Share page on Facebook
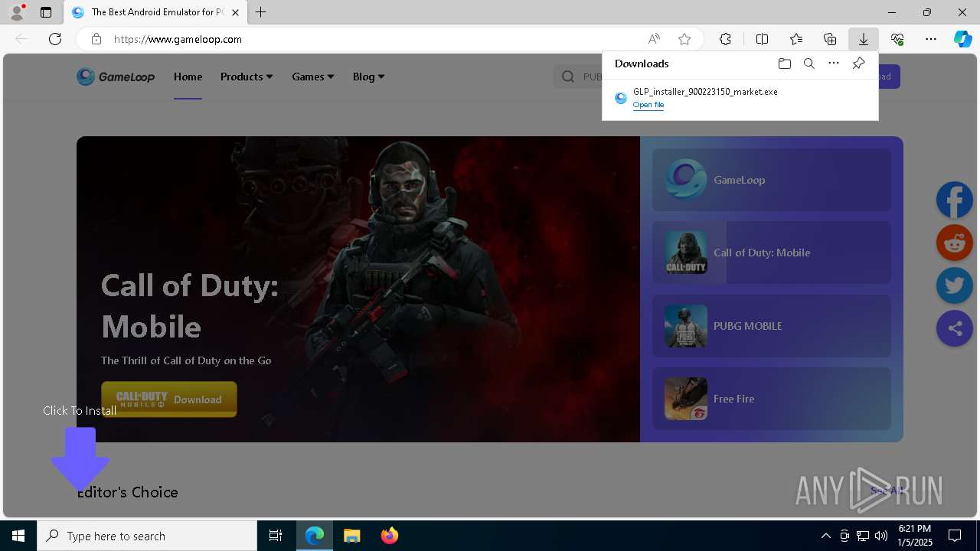 [x=955, y=201]
